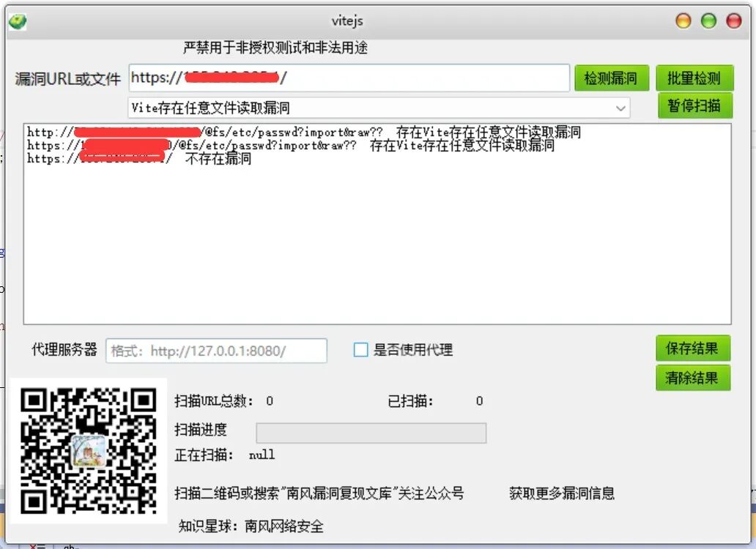Close window with red button
The width and height of the screenshot is (756, 549).
click(x=734, y=21)
